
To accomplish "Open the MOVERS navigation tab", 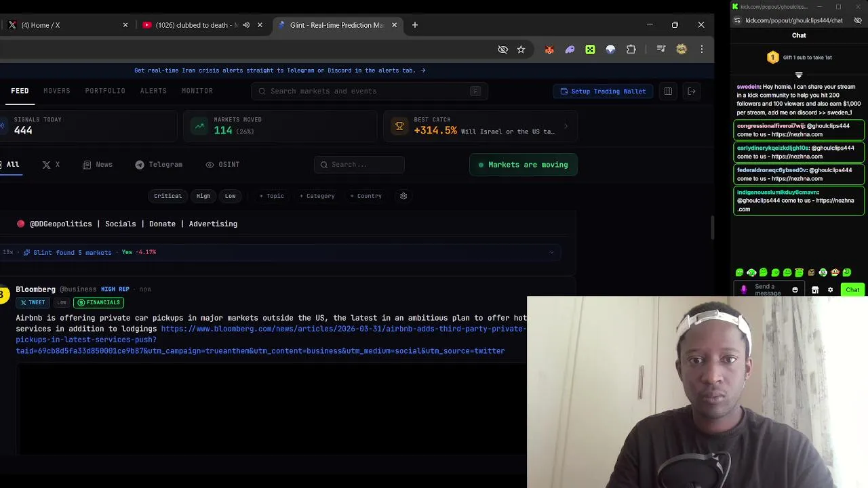I will 57,91.
